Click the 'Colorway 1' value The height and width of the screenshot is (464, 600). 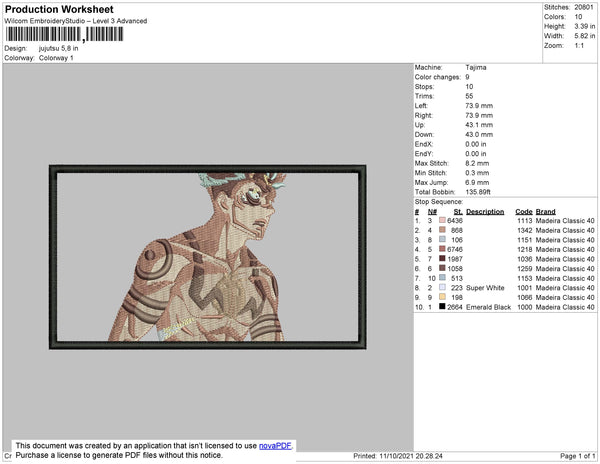56,58
